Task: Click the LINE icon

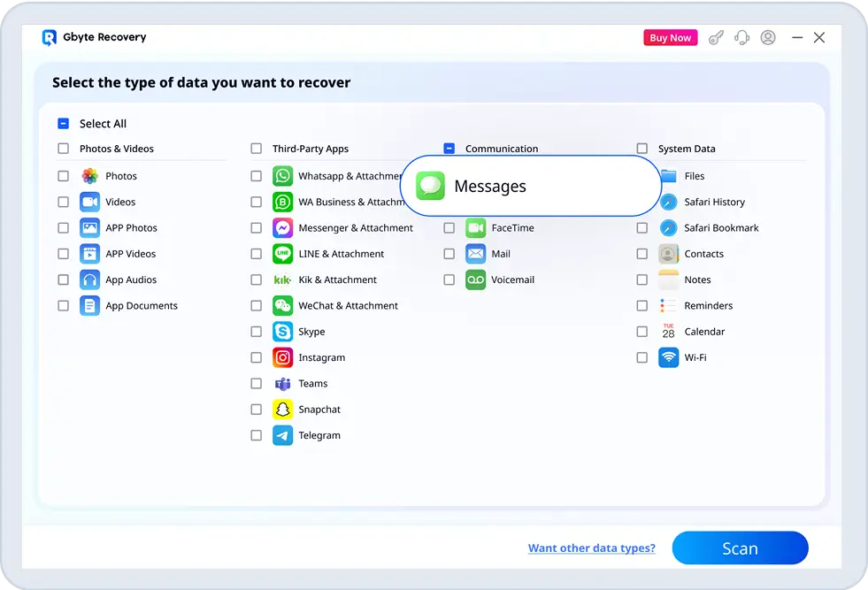Action: (283, 254)
